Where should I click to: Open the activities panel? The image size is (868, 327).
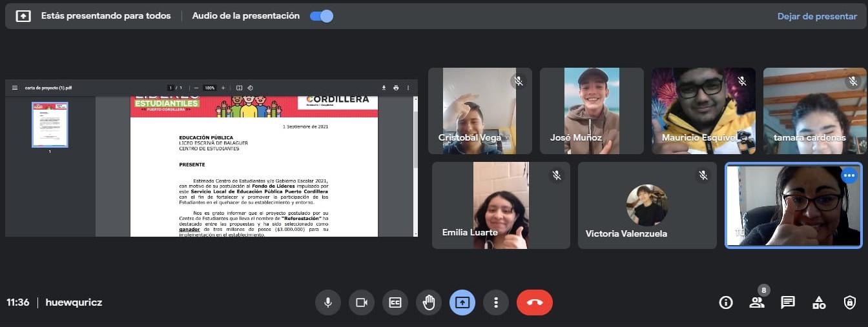818,302
